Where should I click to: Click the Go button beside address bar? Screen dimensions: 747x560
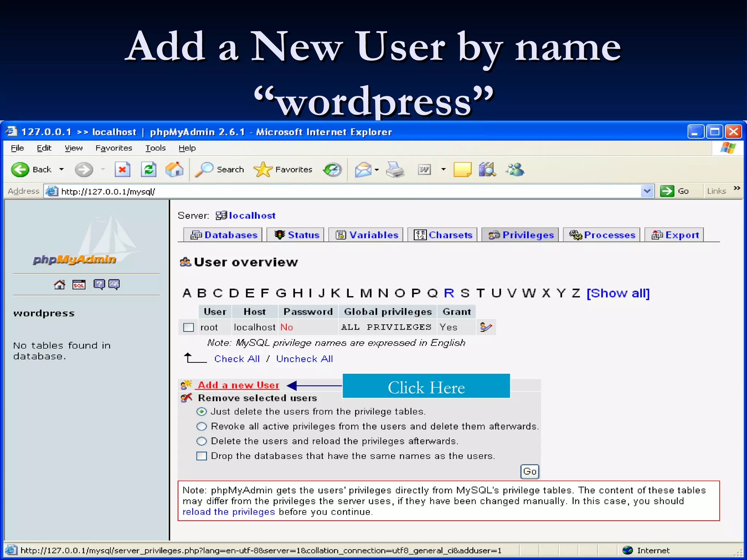click(675, 191)
